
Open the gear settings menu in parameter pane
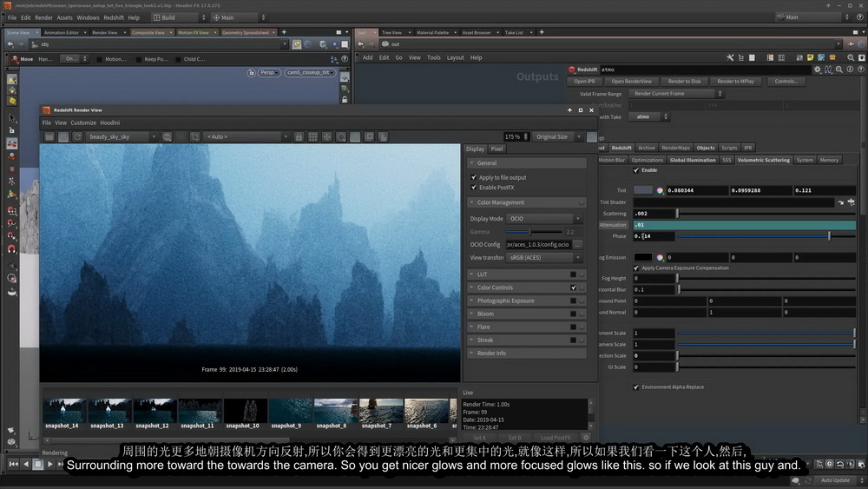pos(817,69)
